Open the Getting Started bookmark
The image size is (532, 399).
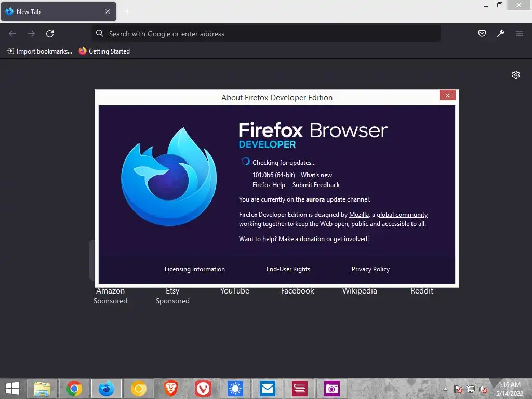104,51
